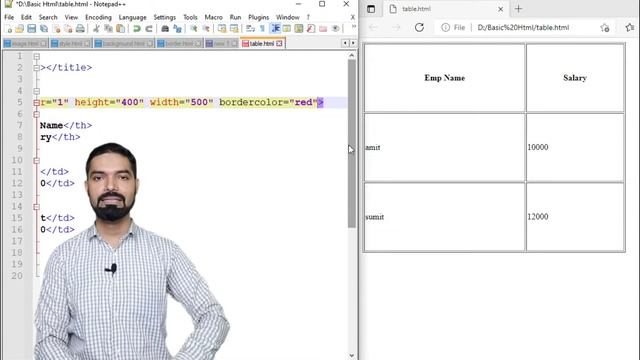Open the Encoding menu

[98, 17]
